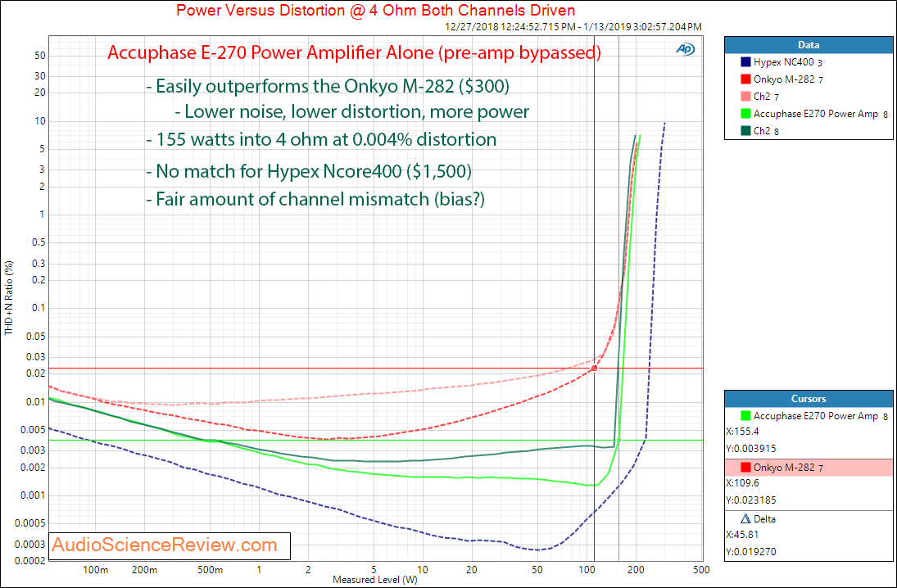Click highlighted Onkyo M-282 cursor row

tap(809, 468)
